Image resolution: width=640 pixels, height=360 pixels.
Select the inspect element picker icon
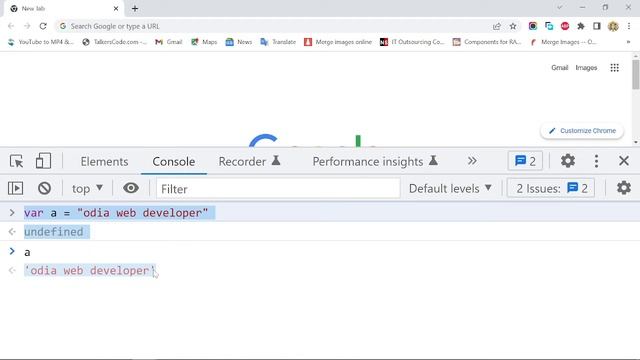pos(16,161)
